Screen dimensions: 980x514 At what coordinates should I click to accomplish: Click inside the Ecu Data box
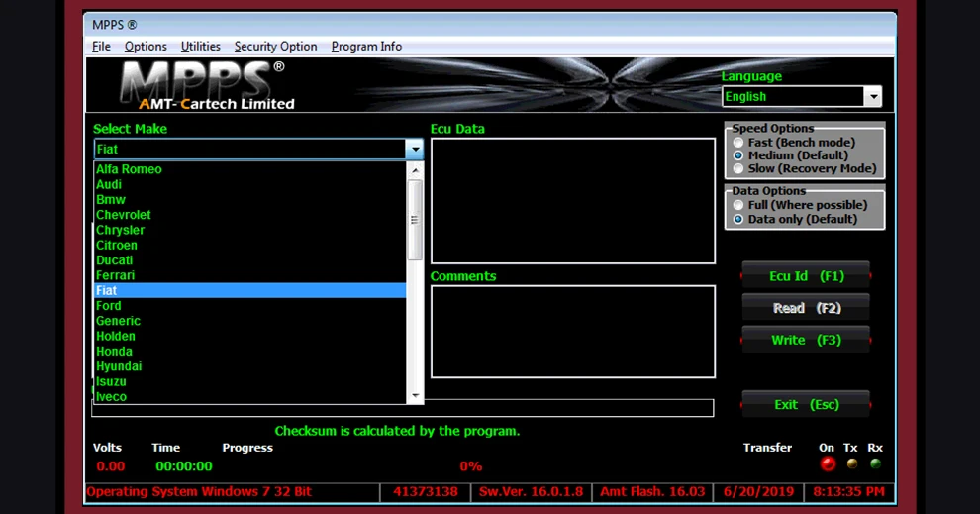tap(572, 201)
